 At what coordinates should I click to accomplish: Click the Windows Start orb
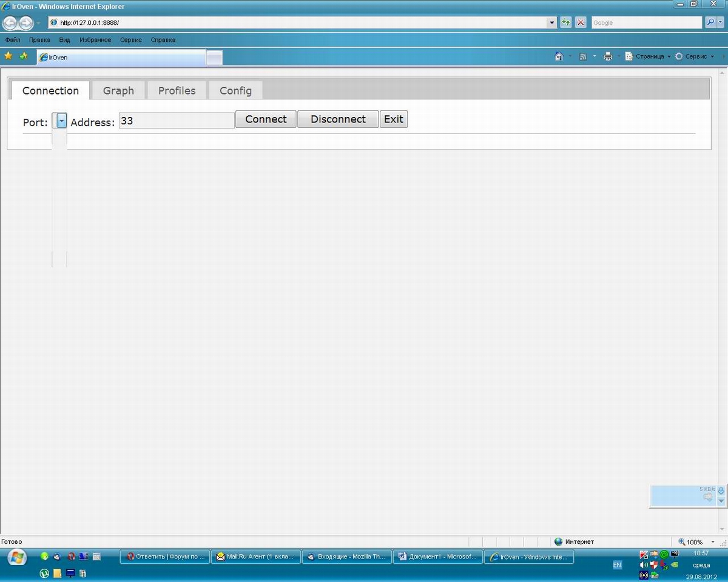[16, 557]
